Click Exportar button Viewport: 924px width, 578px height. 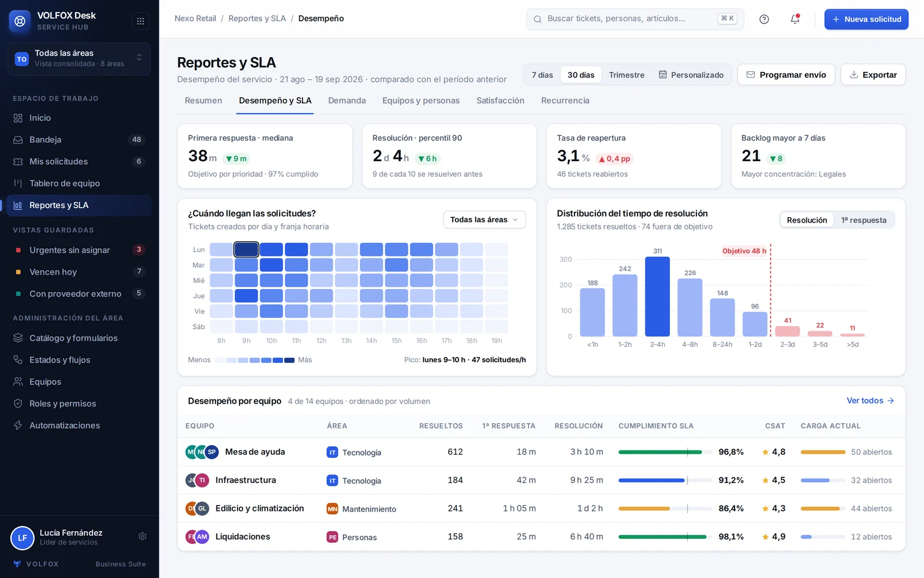click(x=873, y=75)
